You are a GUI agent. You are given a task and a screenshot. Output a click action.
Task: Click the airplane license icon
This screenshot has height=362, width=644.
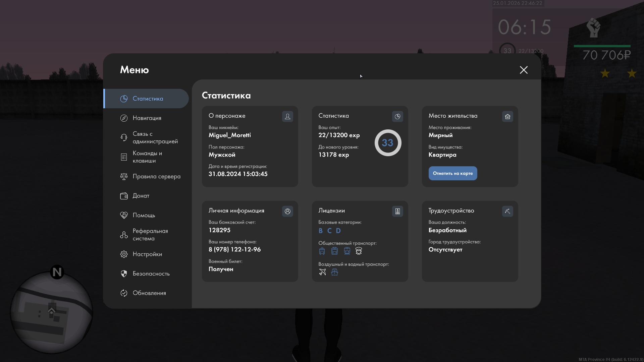pos(322,272)
